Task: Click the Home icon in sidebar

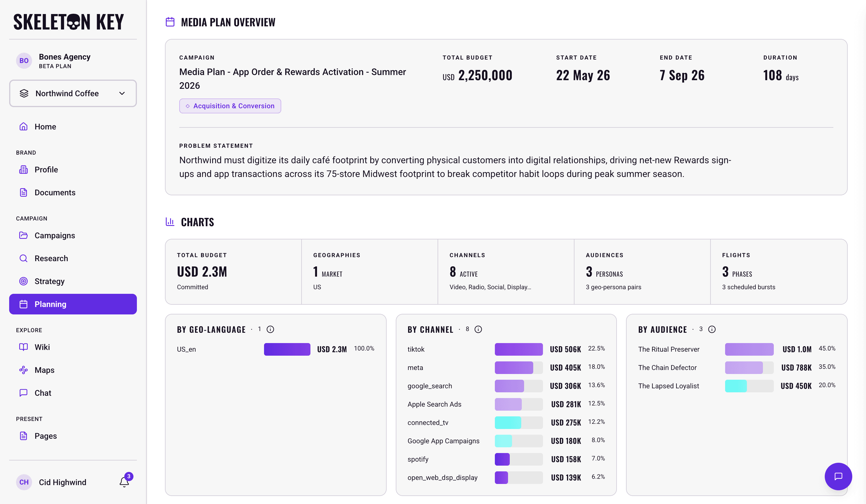Action: pyautogui.click(x=23, y=127)
